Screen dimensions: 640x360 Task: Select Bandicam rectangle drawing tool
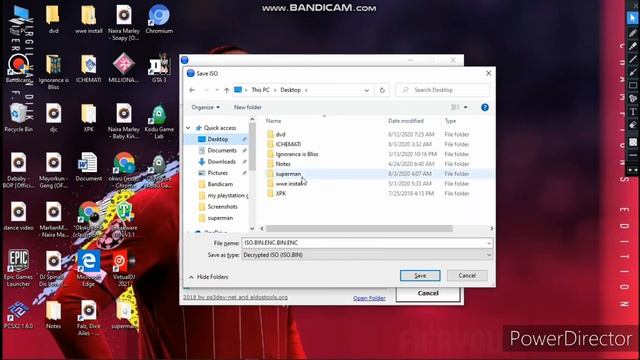pyautogui.click(x=633, y=86)
